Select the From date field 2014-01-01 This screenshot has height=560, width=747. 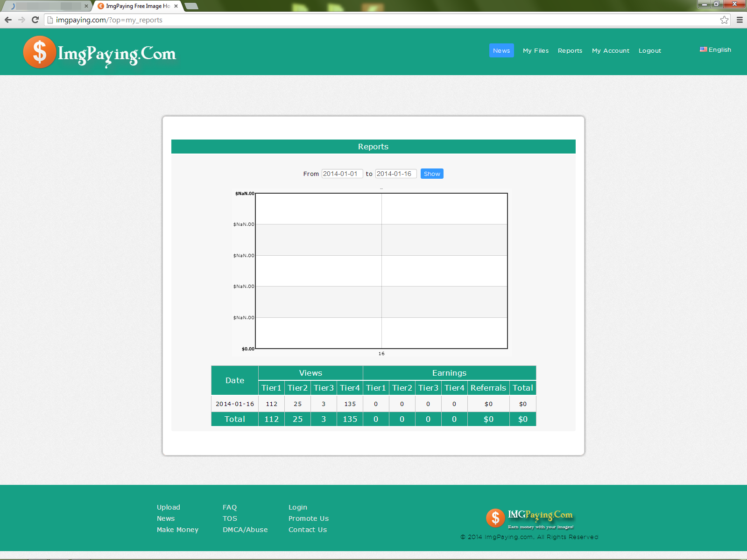point(342,174)
